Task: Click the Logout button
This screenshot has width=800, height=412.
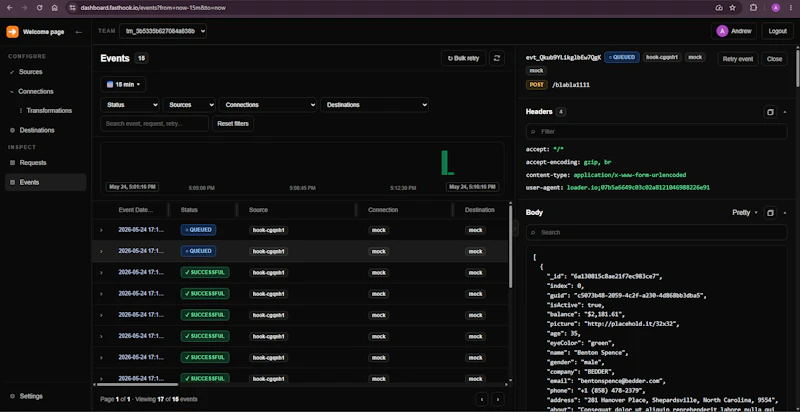Action: [x=778, y=31]
